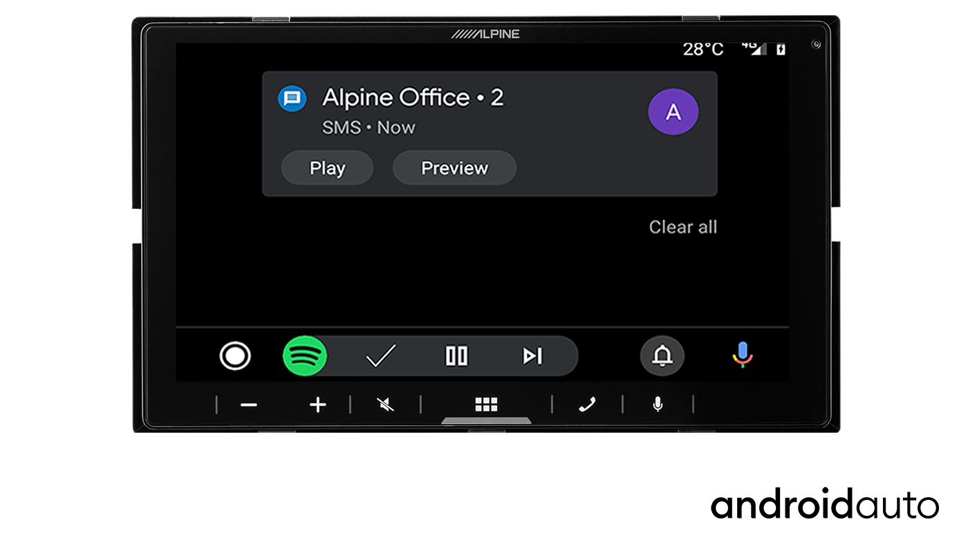Raise volume with the plus button
This screenshot has width=968, height=560.
[317, 405]
